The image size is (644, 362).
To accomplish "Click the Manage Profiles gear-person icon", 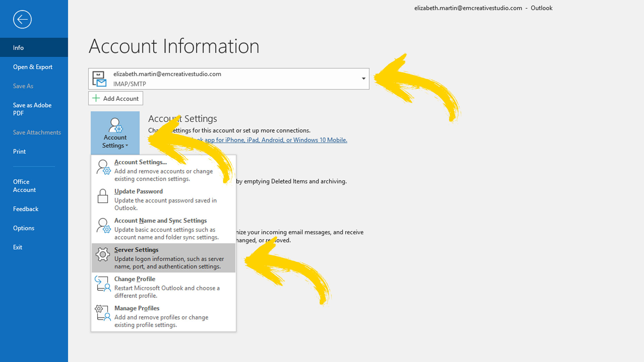I will pos(103,313).
